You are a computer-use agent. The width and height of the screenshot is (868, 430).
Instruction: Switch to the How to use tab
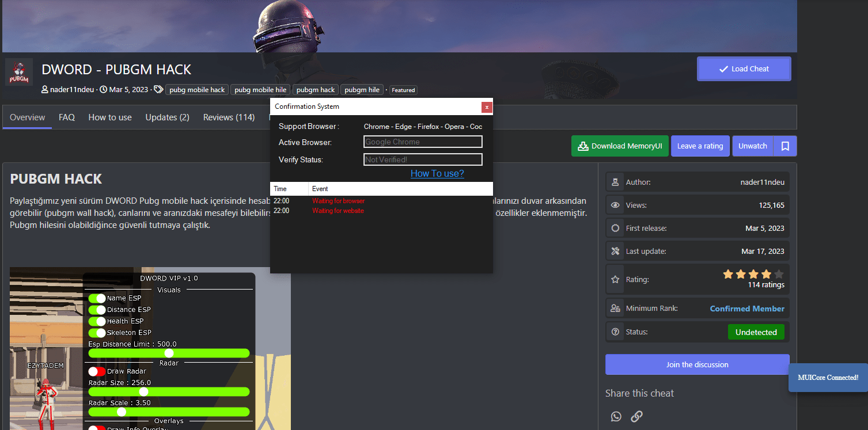[x=110, y=117]
